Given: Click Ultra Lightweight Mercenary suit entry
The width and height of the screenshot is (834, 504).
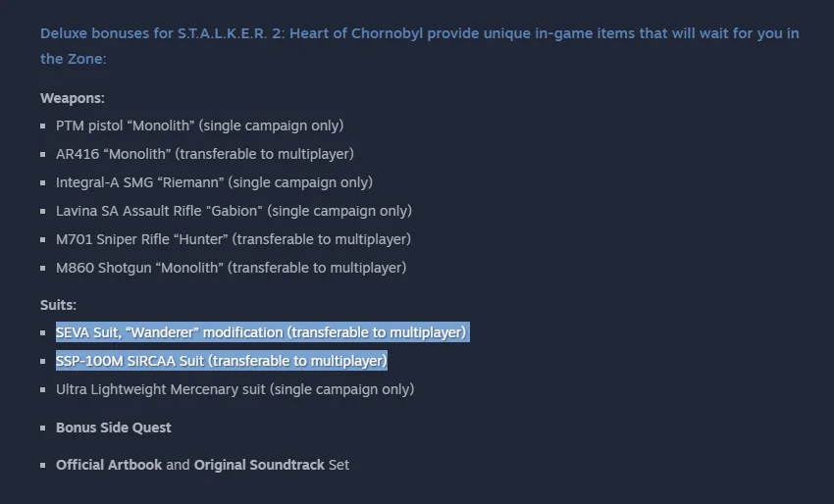Looking at the screenshot, I should point(235,389).
